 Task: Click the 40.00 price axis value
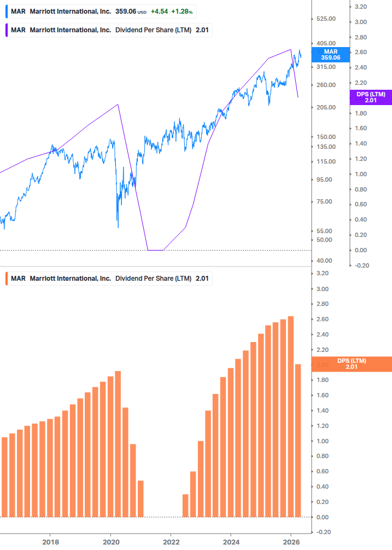tap(324, 260)
